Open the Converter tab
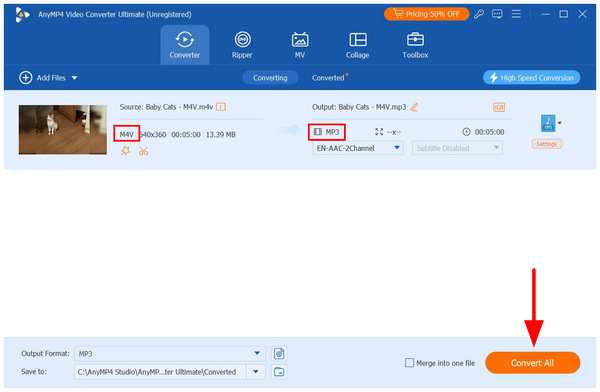This screenshot has height=392, width=600. [x=185, y=45]
